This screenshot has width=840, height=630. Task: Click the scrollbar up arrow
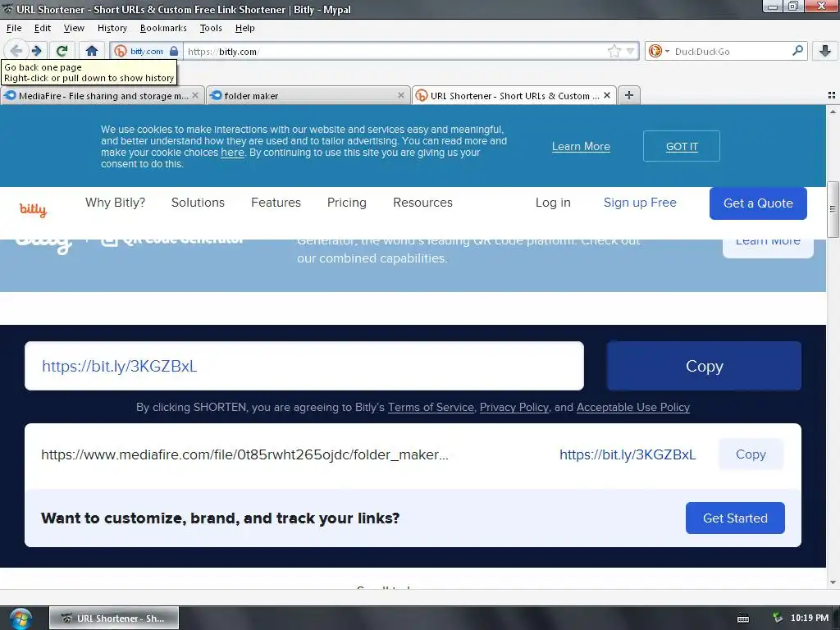[x=833, y=112]
